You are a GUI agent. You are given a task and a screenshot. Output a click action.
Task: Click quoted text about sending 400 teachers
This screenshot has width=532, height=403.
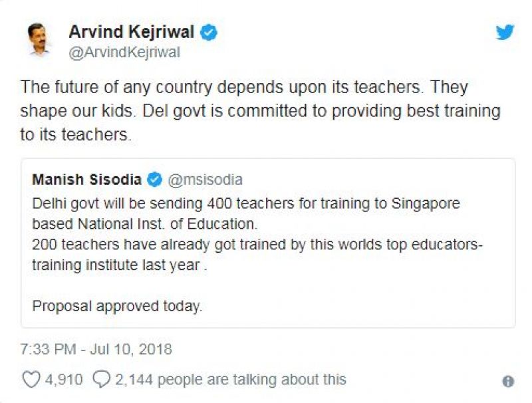pos(245,202)
